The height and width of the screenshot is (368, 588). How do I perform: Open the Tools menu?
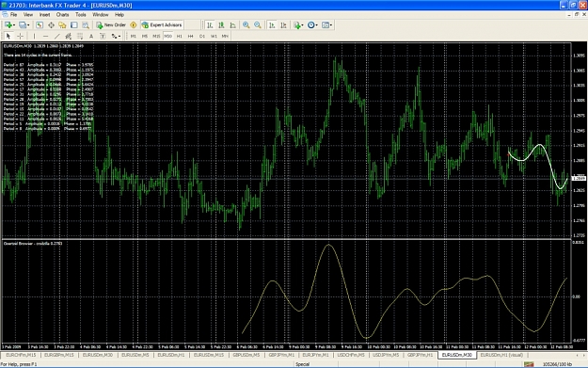pos(81,15)
